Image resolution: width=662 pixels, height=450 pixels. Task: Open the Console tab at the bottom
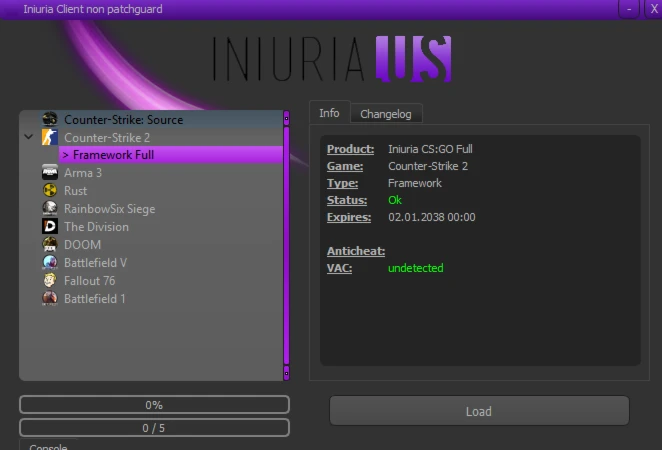(48, 445)
